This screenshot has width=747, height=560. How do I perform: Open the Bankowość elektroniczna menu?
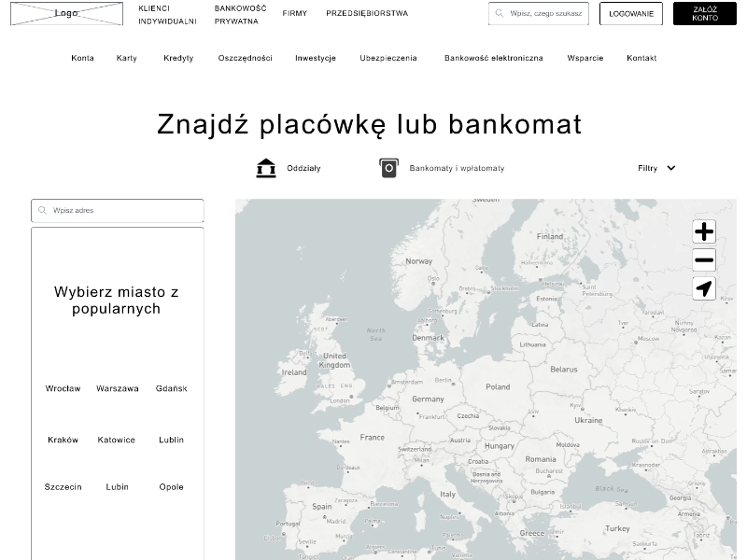tap(493, 58)
